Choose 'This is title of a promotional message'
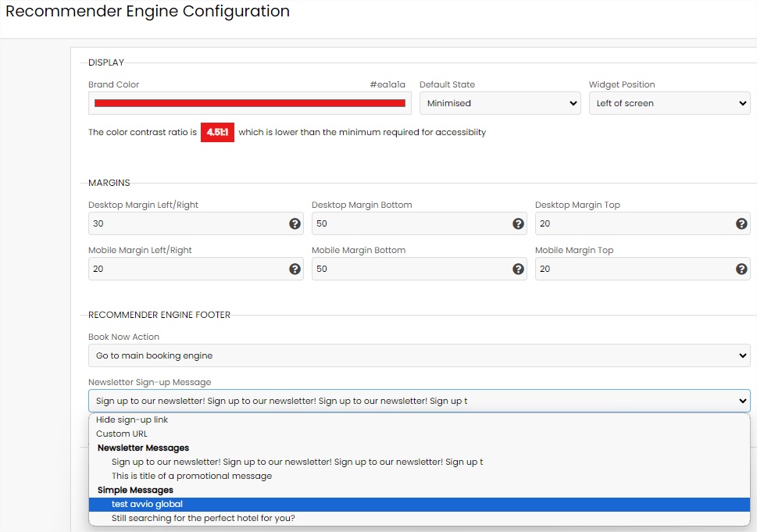757x532 pixels. [419, 476]
